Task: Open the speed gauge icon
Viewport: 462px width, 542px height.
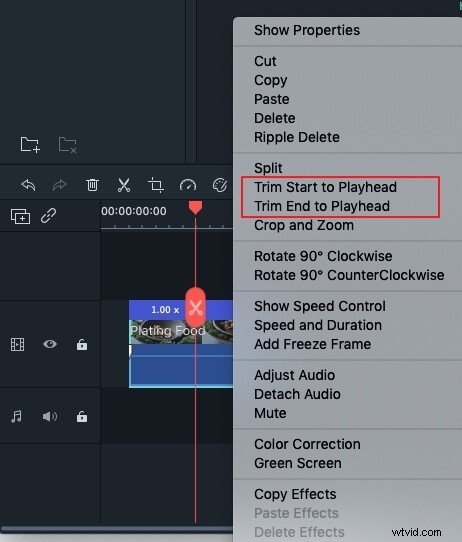Action: [188, 185]
